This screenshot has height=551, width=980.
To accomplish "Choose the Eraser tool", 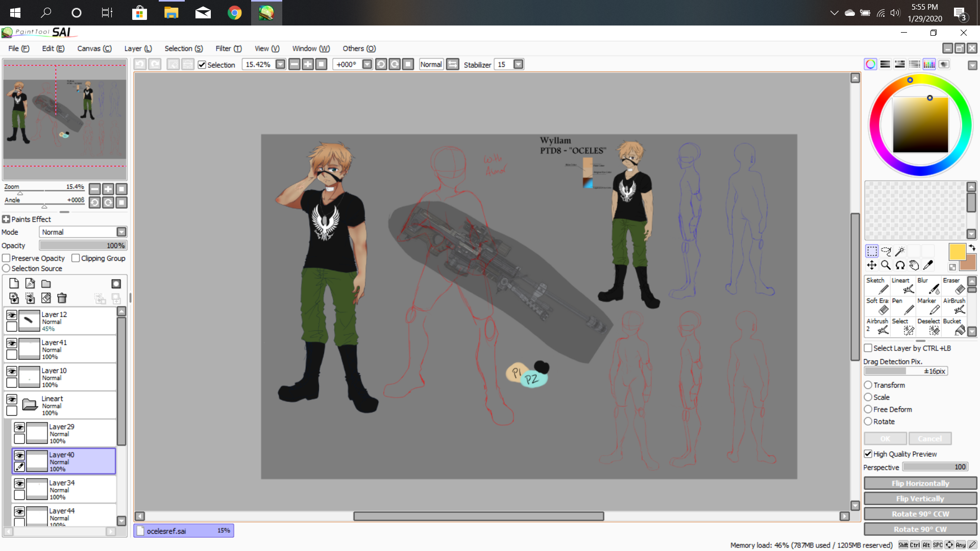I will tap(954, 286).
